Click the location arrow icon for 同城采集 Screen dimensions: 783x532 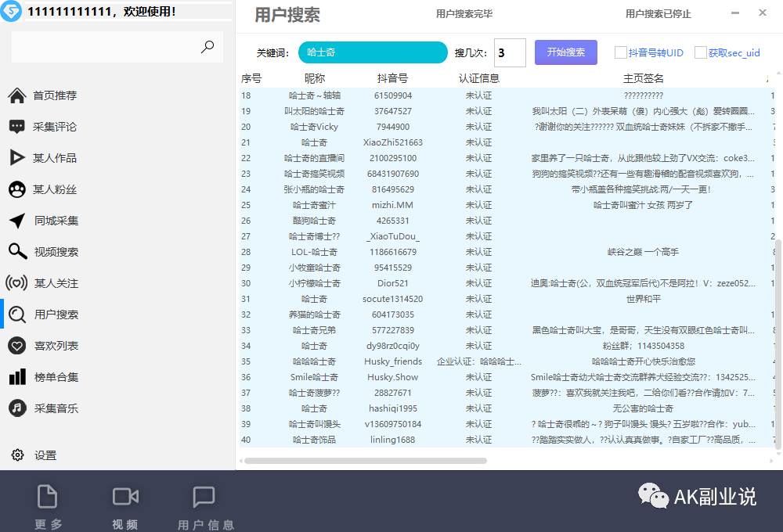click(x=17, y=221)
